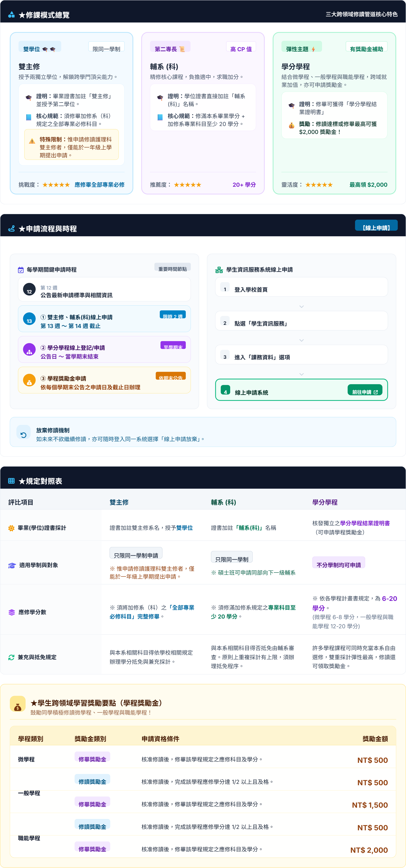Click the graduation cap icon beside 適用學制與對象

12,565
